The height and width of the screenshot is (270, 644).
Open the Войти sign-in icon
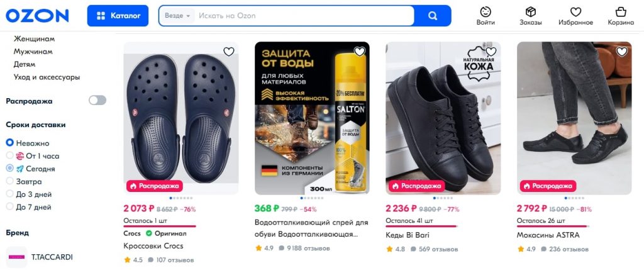485,16
